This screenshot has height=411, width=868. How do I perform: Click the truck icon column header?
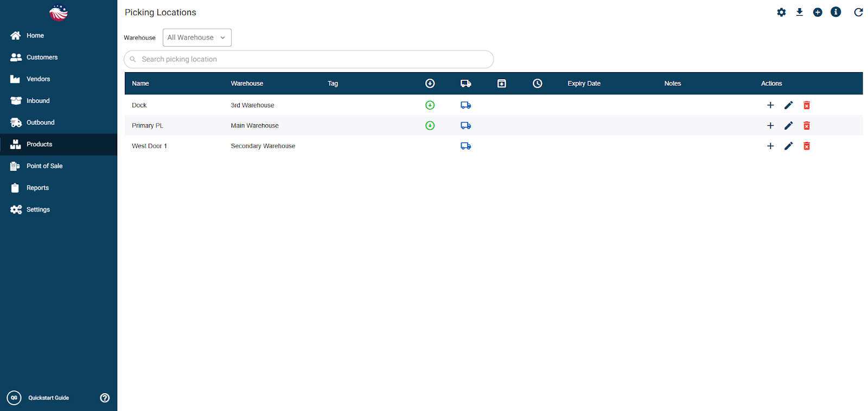click(x=466, y=84)
